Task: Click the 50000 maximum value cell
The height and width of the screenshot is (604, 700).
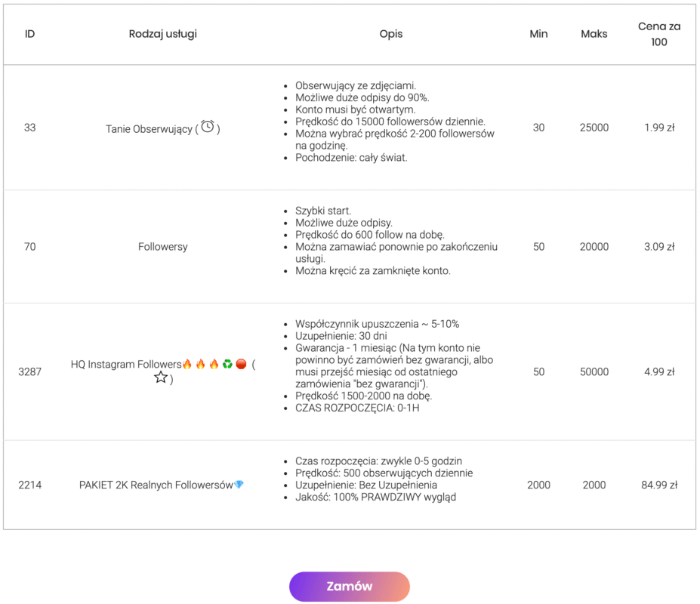Action: coord(594,371)
